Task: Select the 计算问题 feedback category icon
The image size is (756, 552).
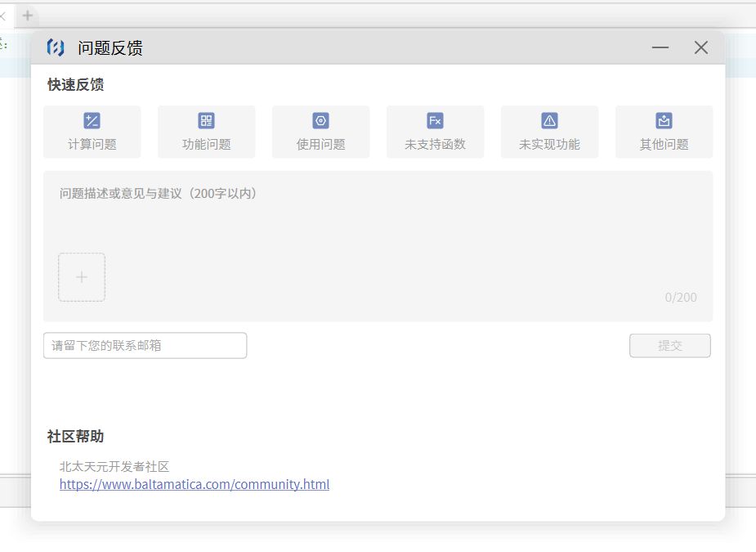Action: (92, 121)
